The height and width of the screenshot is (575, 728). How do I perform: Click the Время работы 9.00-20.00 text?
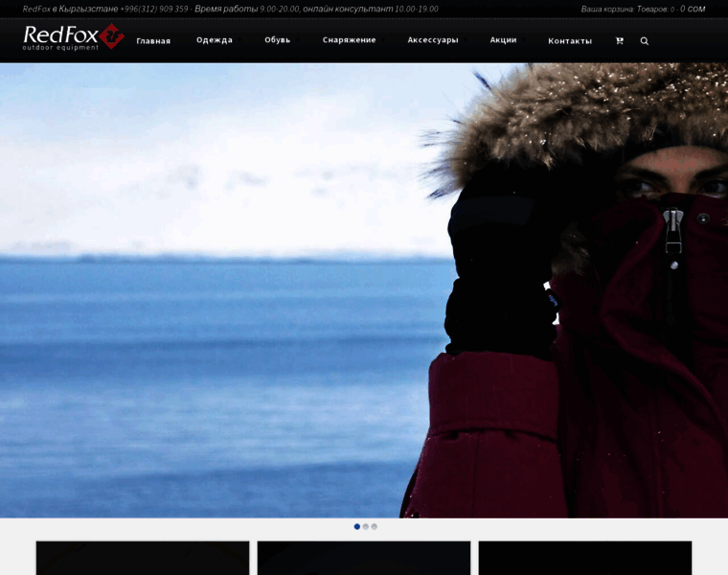(247, 9)
